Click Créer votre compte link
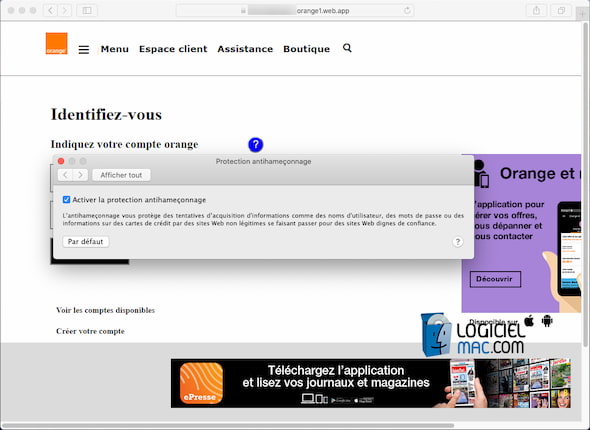The width and height of the screenshot is (590, 430). [90, 331]
